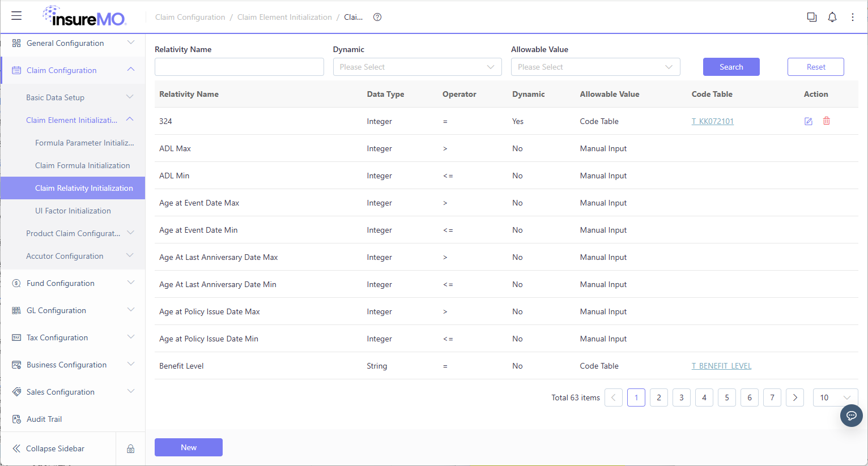
Task: Delete row 324 using the trash icon
Action: pos(827,121)
